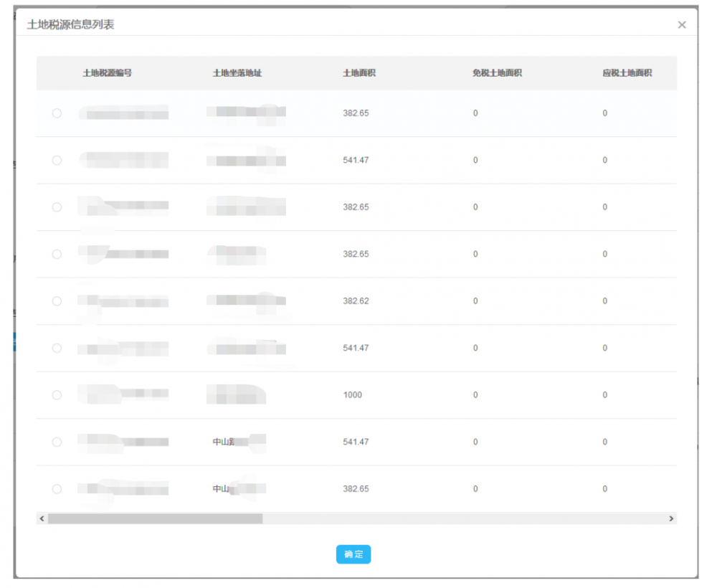The width and height of the screenshot is (717, 588).
Task: Select the last row's radio button
Action: [x=57, y=489]
